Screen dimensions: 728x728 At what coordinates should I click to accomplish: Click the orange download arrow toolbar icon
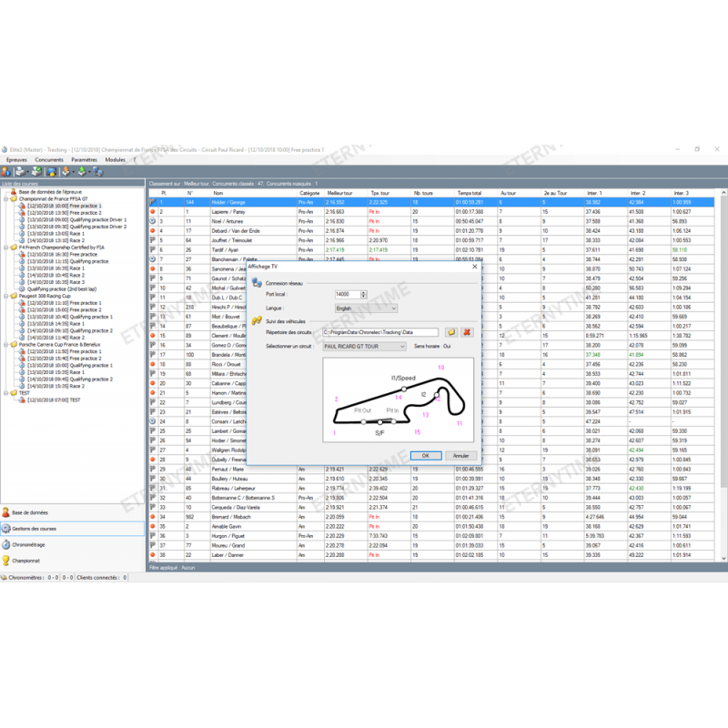66,171
